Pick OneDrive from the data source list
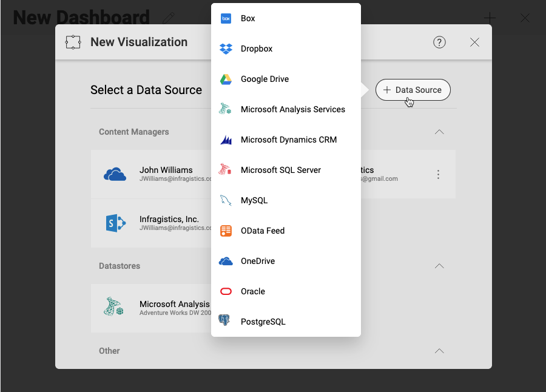This screenshot has width=546, height=392. (258, 261)
